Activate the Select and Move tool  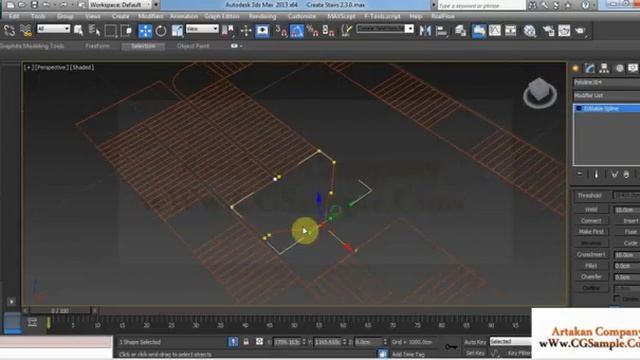145,31
